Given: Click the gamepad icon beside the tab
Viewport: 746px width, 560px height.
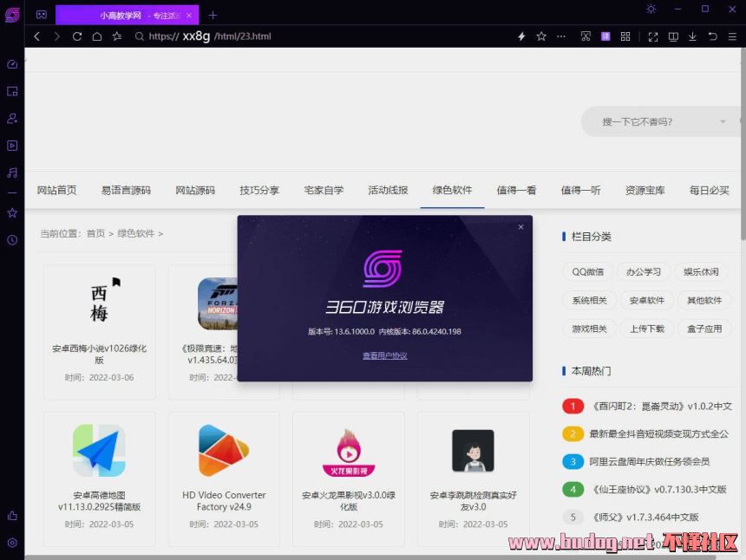Looking at the screenshot, I should coord(42,15).
